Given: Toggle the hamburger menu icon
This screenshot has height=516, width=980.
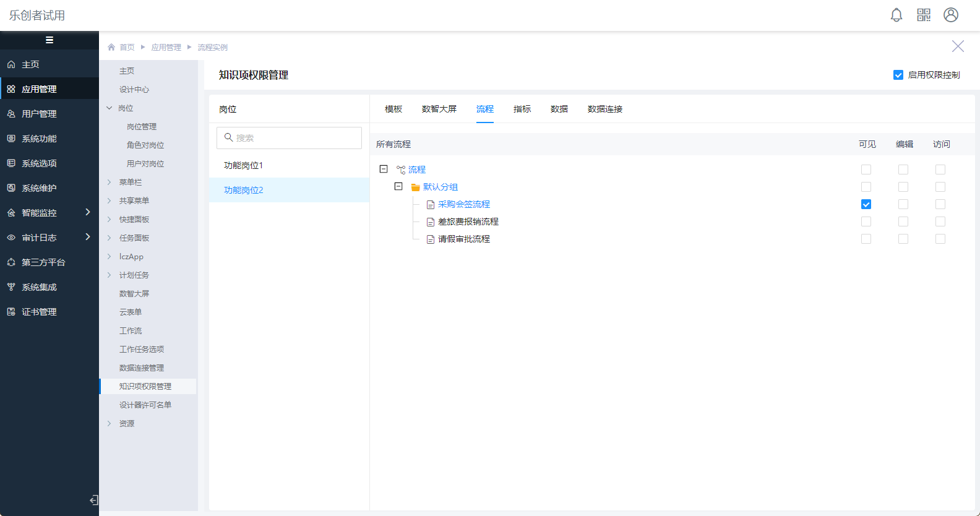Looking at the screenshot, I should [x=49, y=40].
